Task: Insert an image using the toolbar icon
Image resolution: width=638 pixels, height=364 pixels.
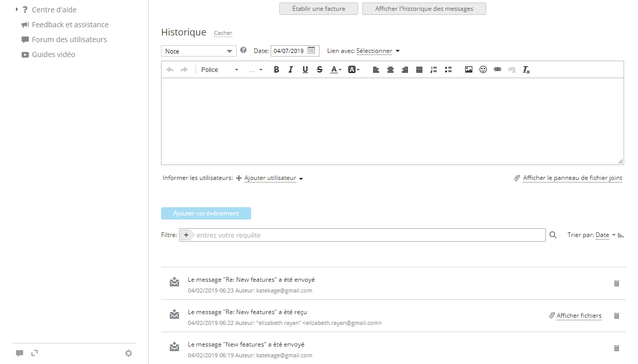Action: tap(469, 70)
